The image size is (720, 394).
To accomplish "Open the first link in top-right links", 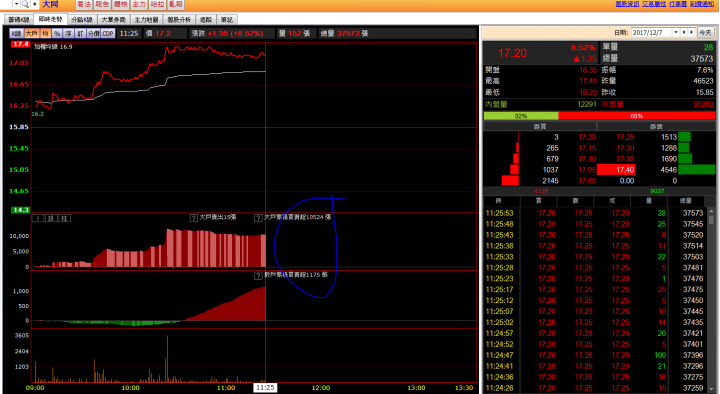I will point(627,4).
